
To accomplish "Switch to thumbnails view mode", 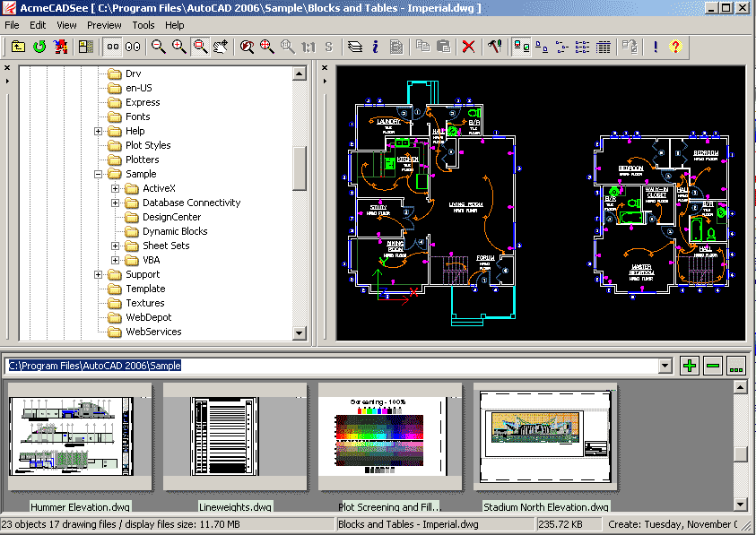I will point(521,47).
